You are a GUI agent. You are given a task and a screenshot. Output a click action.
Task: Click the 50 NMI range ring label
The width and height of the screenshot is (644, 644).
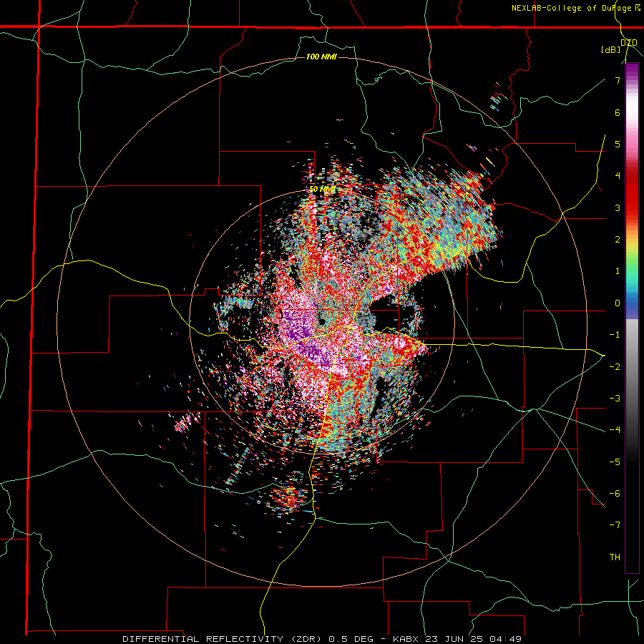coord(323,190)
